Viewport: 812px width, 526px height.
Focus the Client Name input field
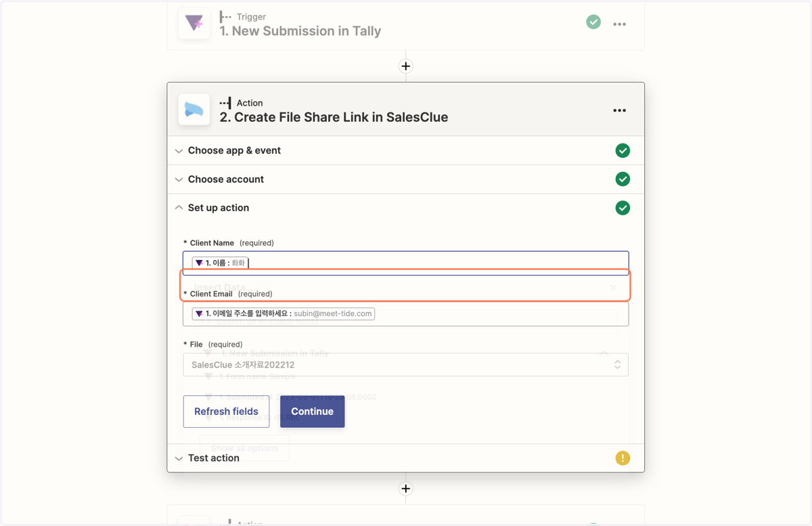[405, 263]
